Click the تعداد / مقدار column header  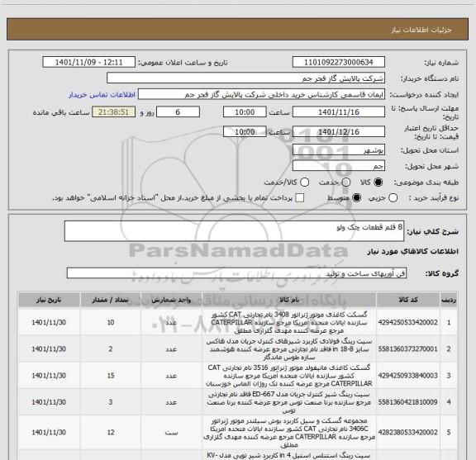pos(111,300)
